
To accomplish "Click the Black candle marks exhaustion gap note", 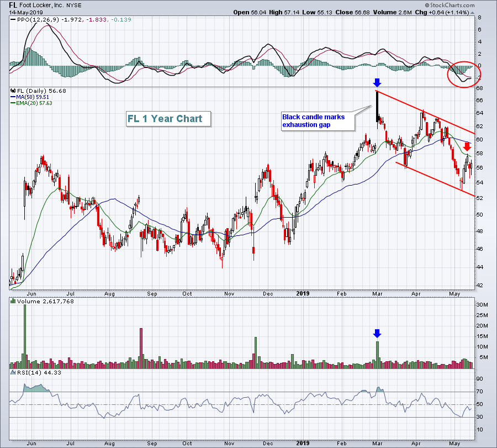I will [318, 121].
